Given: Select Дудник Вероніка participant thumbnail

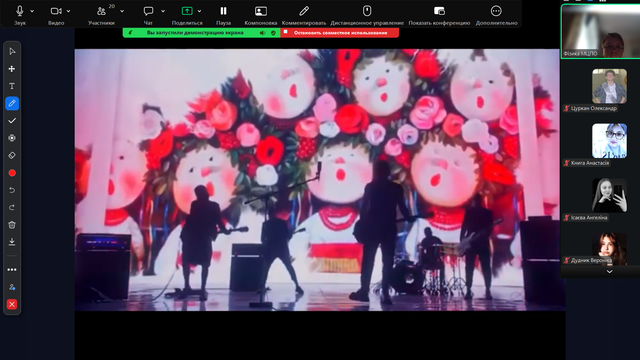Looking at the screenshot, I should pos(609,248).
